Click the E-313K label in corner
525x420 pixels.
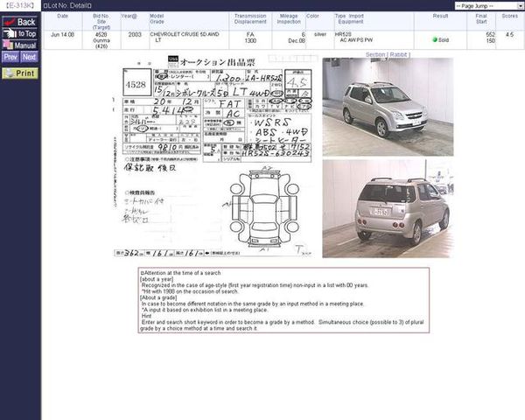tap(20, 5)
